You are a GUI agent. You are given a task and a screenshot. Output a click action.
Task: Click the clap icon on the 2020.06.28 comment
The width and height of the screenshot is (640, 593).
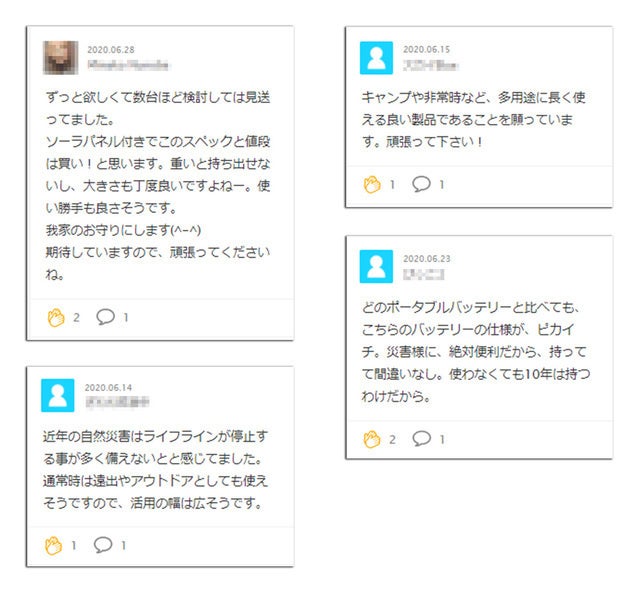pyautogui.click(x=56, y=317)
